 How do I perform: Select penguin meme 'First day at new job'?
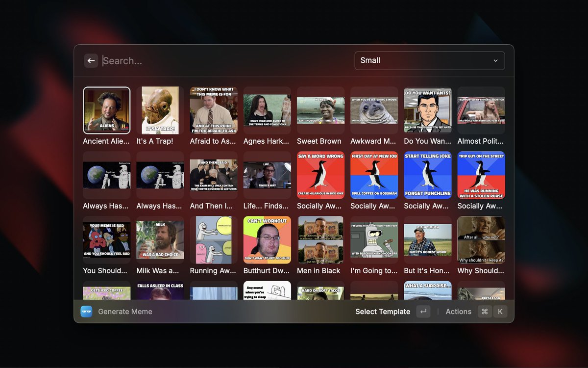[x=374, y=175]
